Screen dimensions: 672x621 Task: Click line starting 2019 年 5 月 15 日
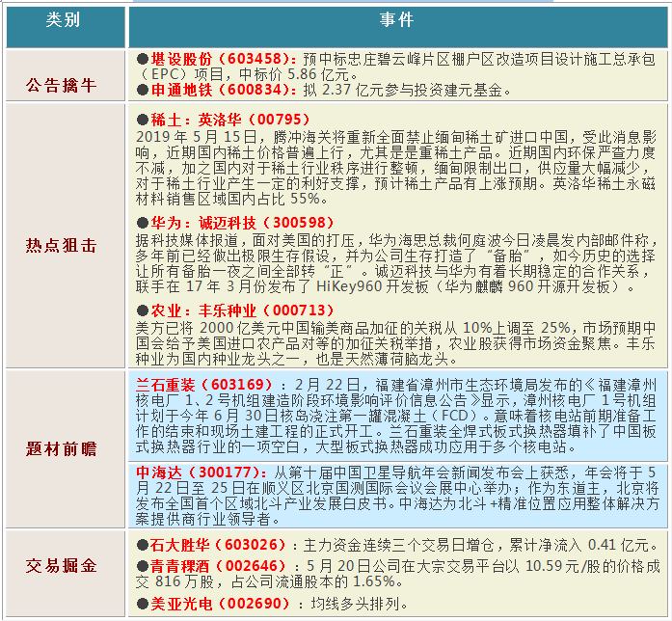[395, 137]
